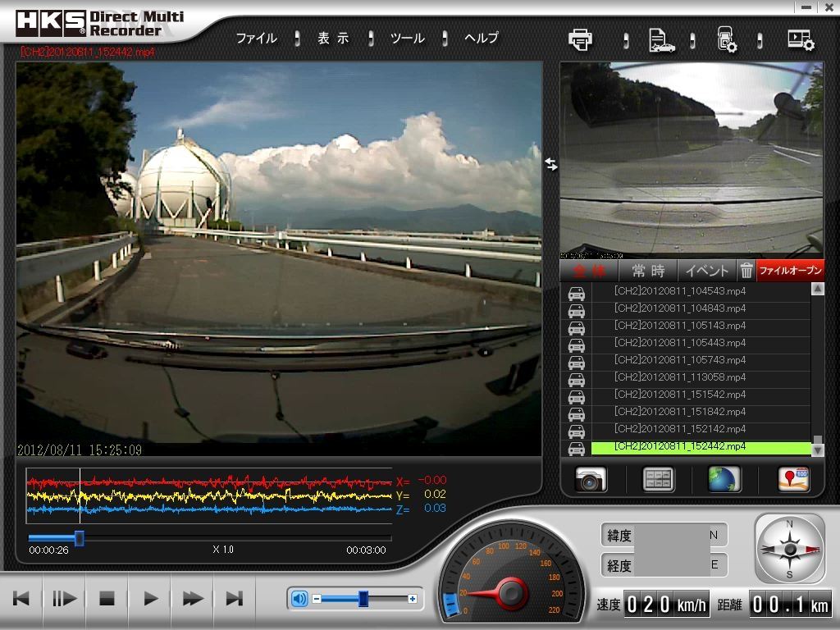Switch to the 全体 tab
This screenshot has height=630, width=840.
point(589,271)
